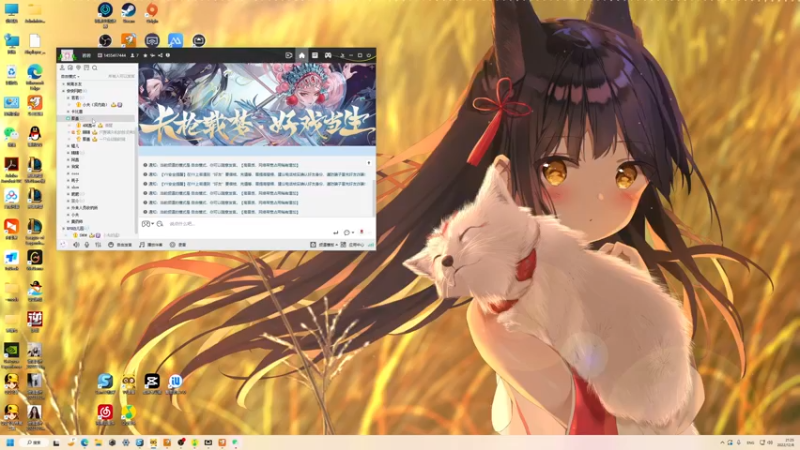Open the gamepad games icon in YY header
The width and height of the screenshot is (800, 450).
pos(328,55)
